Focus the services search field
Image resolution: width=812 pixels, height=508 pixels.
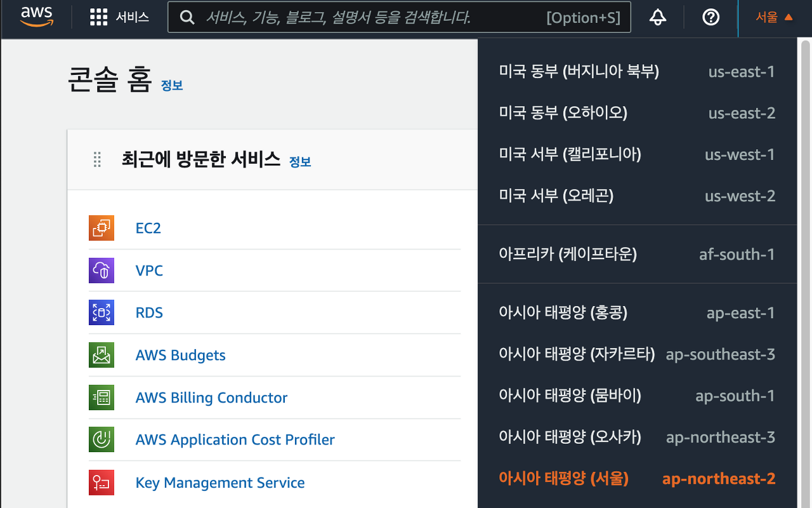tap(399, 17)
